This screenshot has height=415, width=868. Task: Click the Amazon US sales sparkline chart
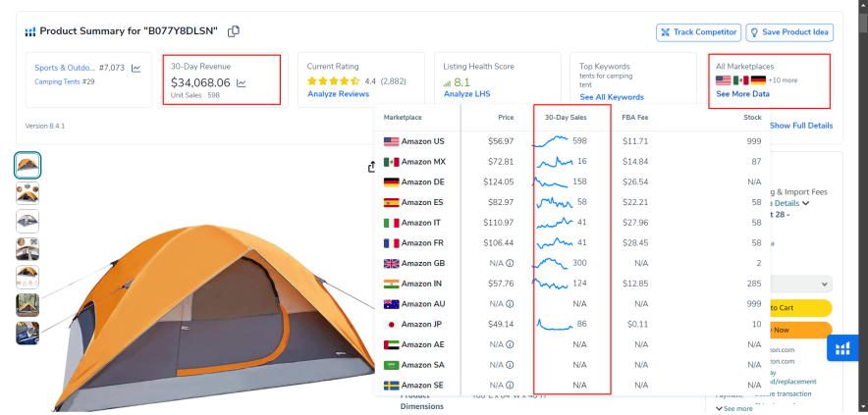coord(550,141)
